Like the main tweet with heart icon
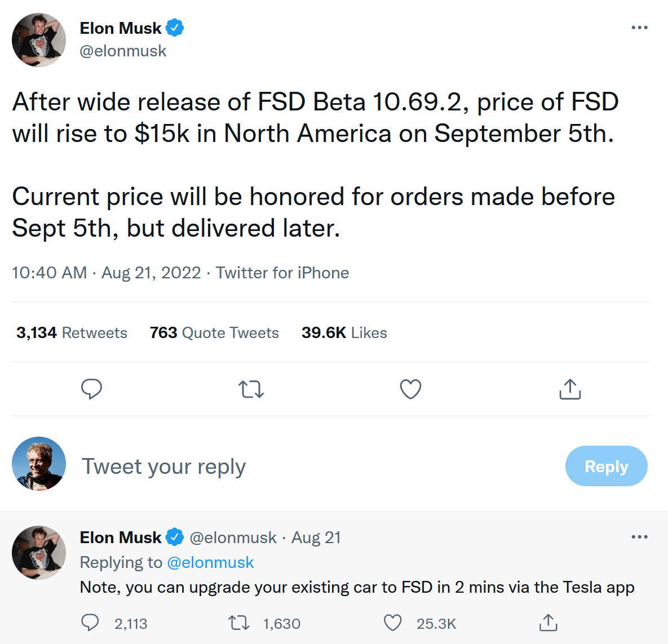The width and height of the screenshot is (668, 644). [410, 389]
